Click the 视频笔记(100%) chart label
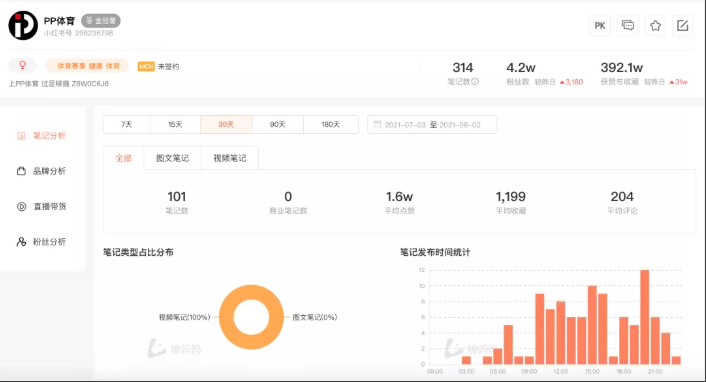The width and height of the screenshot is (706, 382). click(x=184, y=317)
